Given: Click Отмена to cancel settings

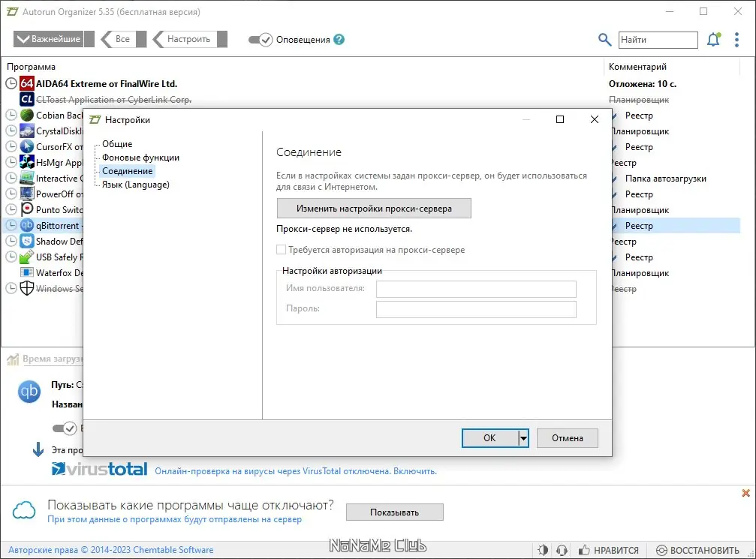Looking at the screenshot, I should point(568,438).
